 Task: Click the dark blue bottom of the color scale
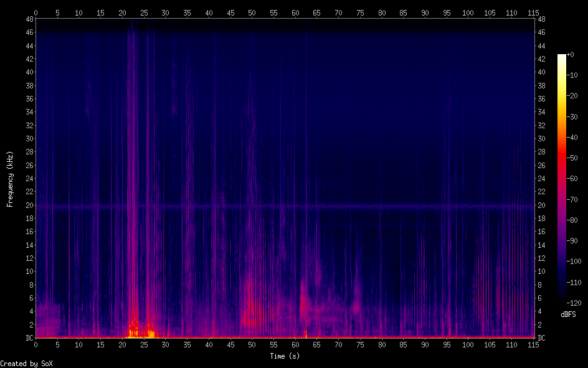coord(562,299)
